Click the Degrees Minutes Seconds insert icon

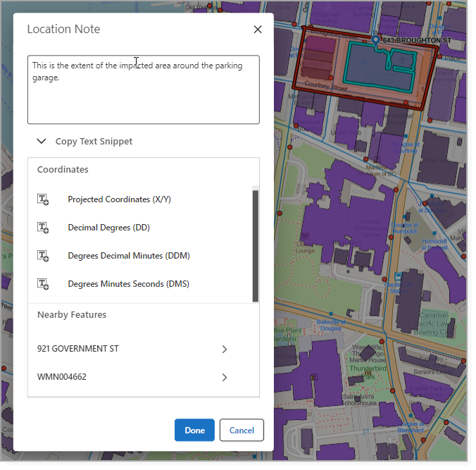[x=43, y=284]
